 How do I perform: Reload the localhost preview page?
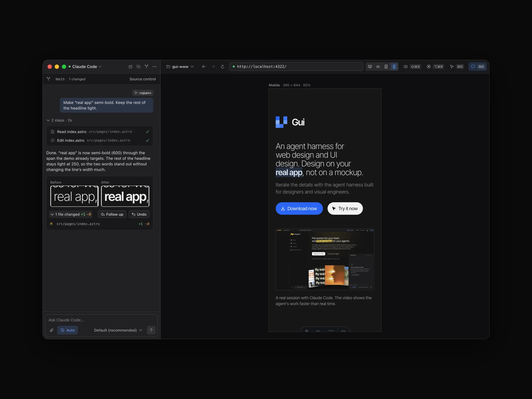[x=223, y=67]
